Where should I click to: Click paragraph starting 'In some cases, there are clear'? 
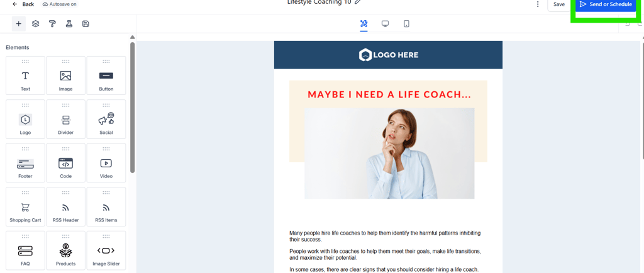pyautogui.click(x=384, y=270)
